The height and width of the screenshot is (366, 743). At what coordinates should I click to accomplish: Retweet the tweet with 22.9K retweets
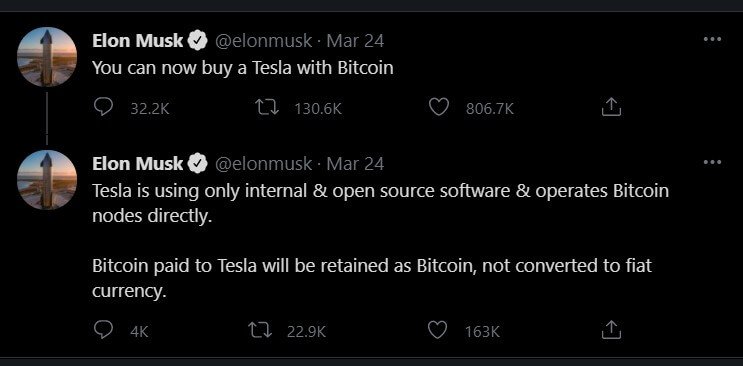(260, 330)
